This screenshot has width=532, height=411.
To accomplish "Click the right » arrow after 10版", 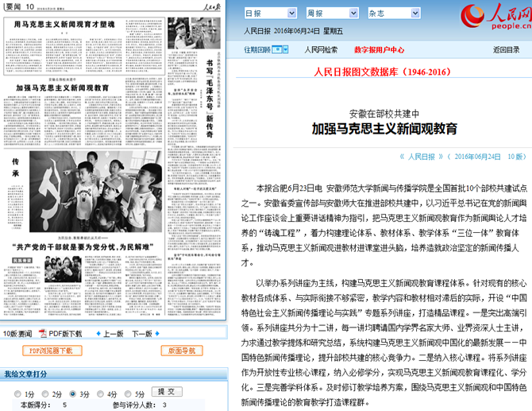I will [530, 157].
